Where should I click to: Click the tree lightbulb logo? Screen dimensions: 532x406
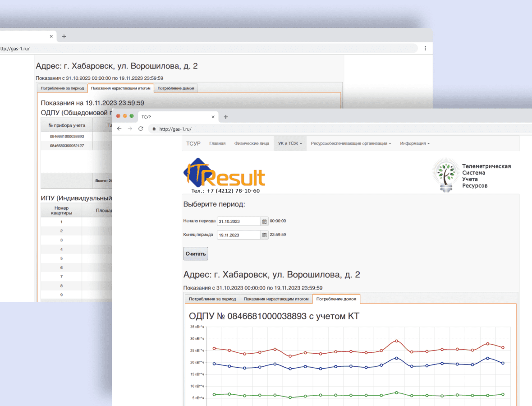(445, 175)
